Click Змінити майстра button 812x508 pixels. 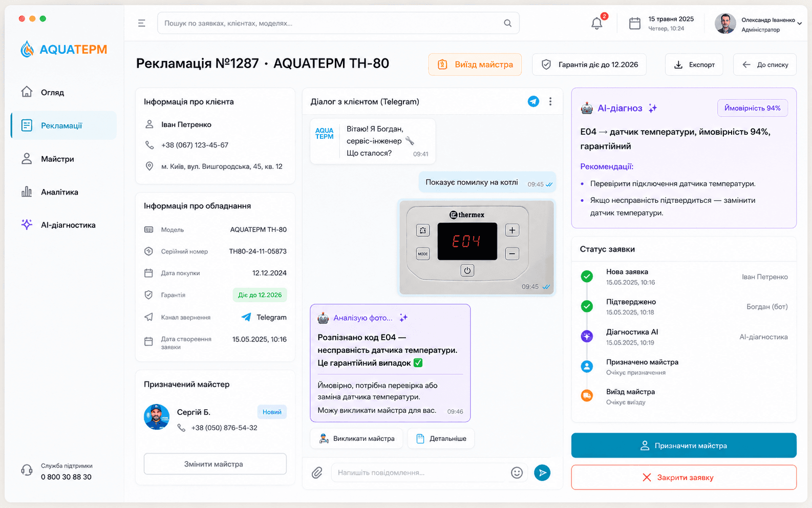click(215, 464)
